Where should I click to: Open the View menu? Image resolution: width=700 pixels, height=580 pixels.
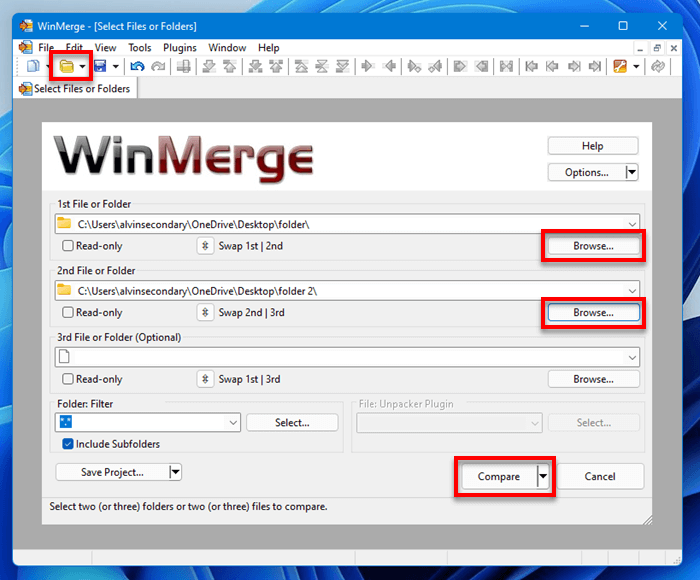pyautogui.click(x=105, y=48)
